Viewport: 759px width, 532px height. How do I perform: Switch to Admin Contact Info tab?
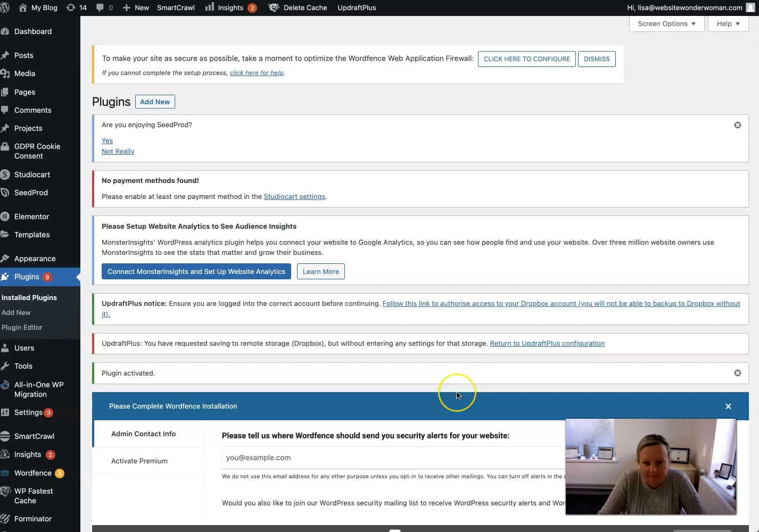[149, 434]
